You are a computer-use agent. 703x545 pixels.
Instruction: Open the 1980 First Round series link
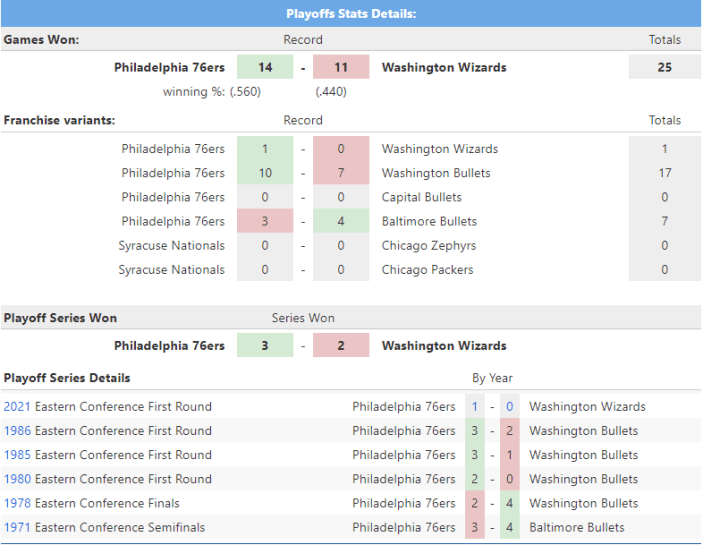pos(17,479)
